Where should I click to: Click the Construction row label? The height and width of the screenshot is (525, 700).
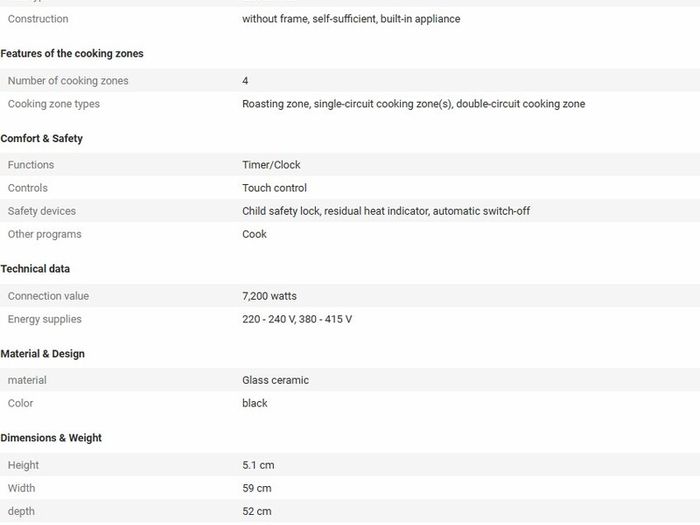tap(38, 19)
